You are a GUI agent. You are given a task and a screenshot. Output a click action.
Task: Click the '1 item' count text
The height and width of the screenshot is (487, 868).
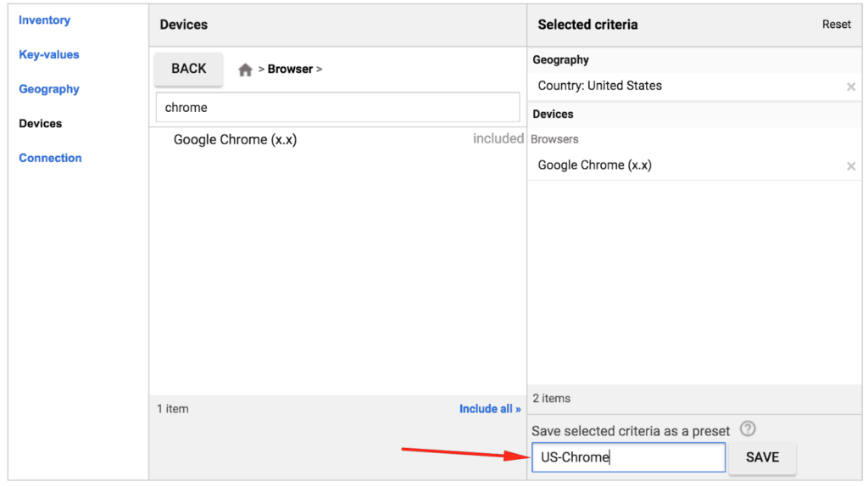point(173,409)
